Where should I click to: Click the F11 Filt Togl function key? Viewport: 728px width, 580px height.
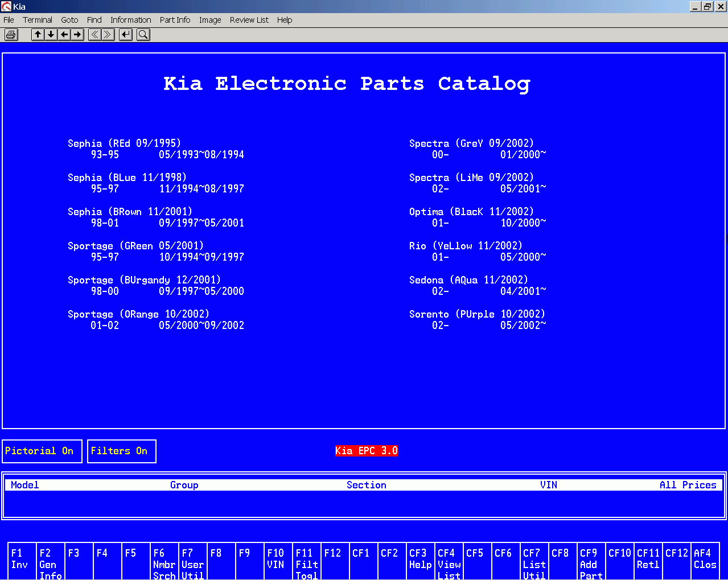pos(307,562)
